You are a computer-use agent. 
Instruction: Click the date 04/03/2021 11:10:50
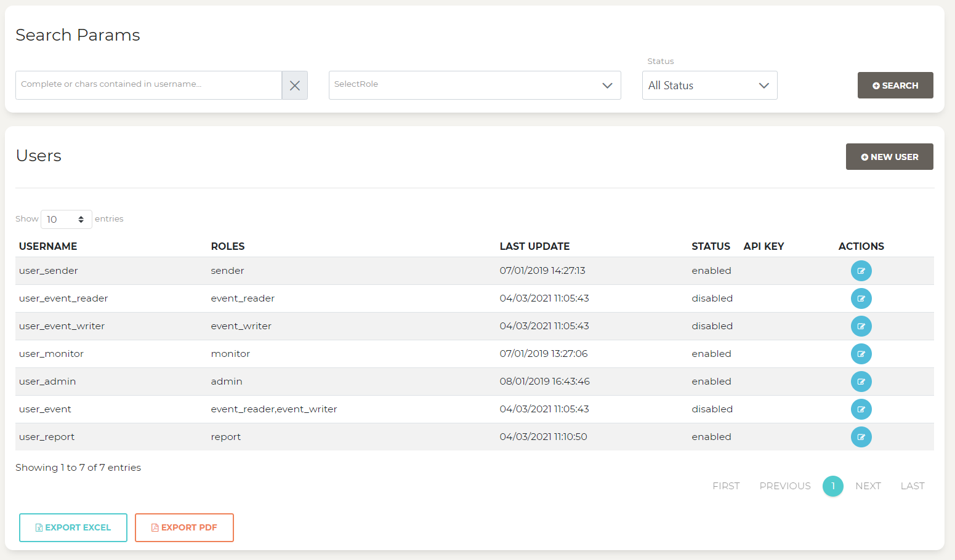click(x=544, y=437)
